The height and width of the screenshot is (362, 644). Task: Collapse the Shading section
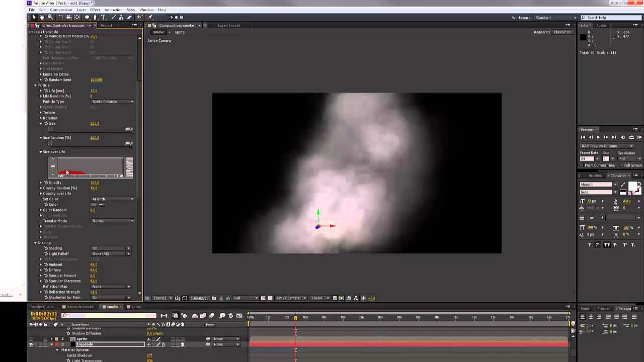tap(36, 243)
